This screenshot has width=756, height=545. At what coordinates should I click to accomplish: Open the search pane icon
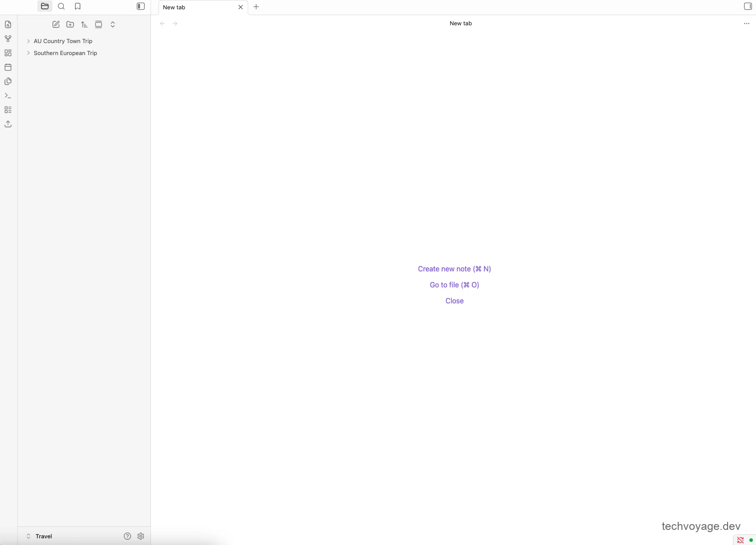(x=61, y=6)
